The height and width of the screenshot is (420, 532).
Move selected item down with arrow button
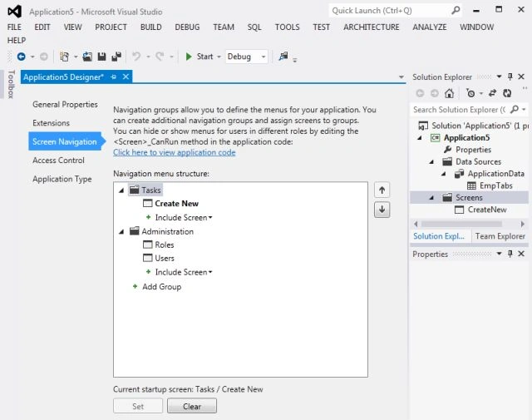[382, 210]
